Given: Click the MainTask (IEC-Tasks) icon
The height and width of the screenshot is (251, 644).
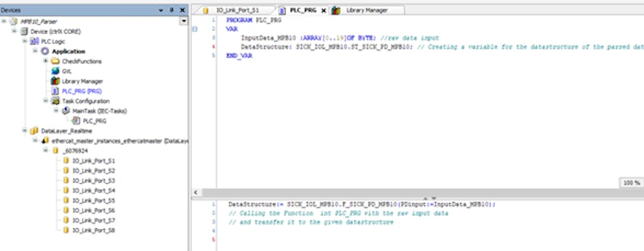Looking at the screenshot, I should point(66,111).
